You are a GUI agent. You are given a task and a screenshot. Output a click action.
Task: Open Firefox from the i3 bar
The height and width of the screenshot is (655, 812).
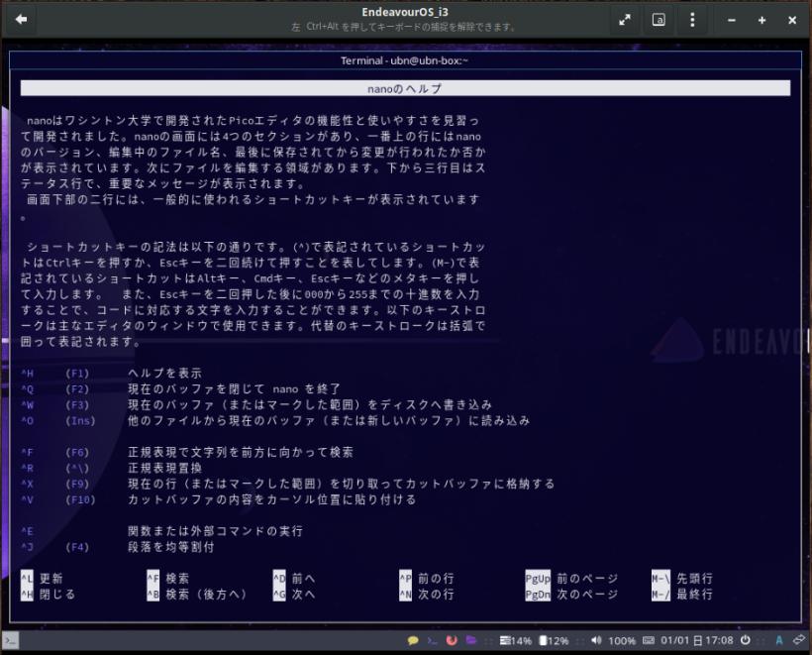(x=452, y=641)
